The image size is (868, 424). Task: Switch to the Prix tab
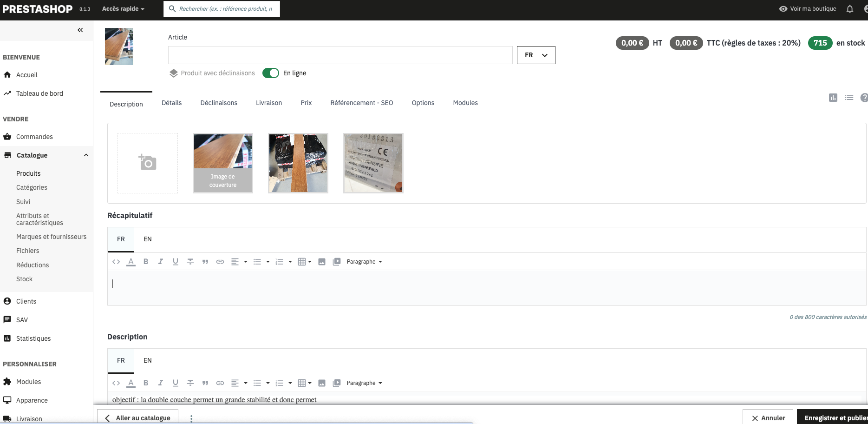(x=306, y=103)
